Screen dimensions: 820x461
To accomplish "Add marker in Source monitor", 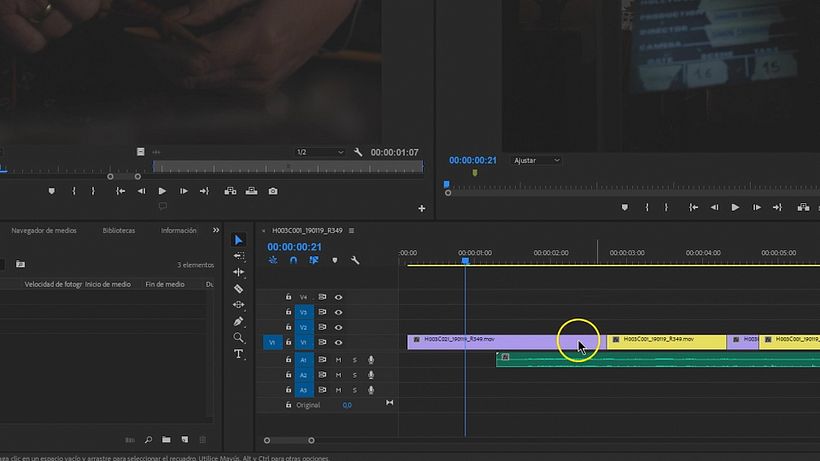I will pos(51,191).
